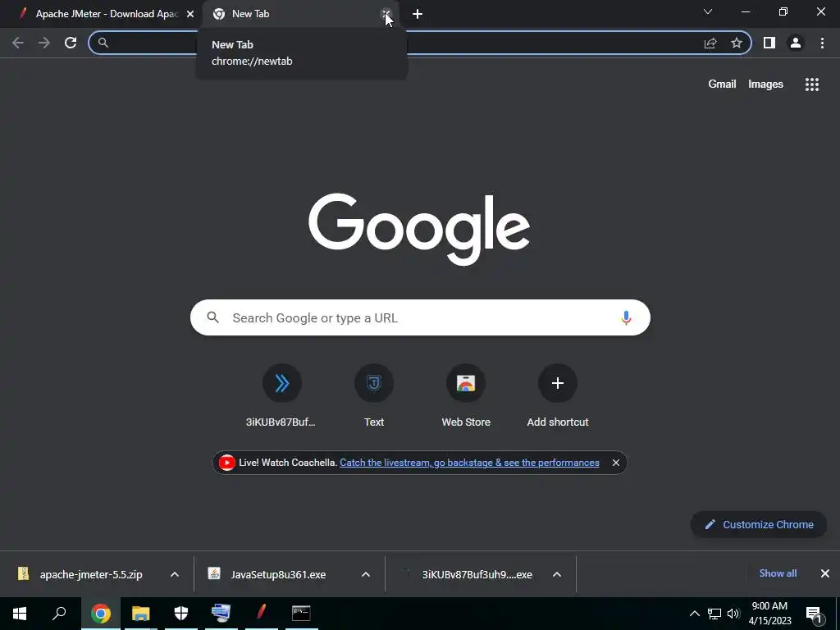Switch to the Apache JMeter tab
Screen dimensions: 840x630
click(101, 14)
